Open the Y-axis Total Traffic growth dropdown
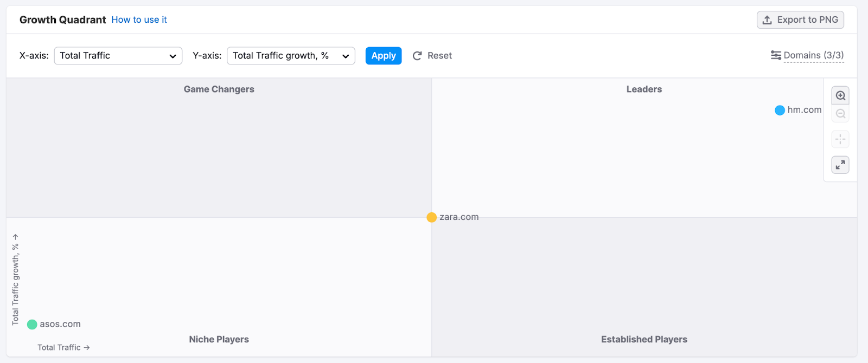This screenshot has width=868, height=363. (291, 56)
